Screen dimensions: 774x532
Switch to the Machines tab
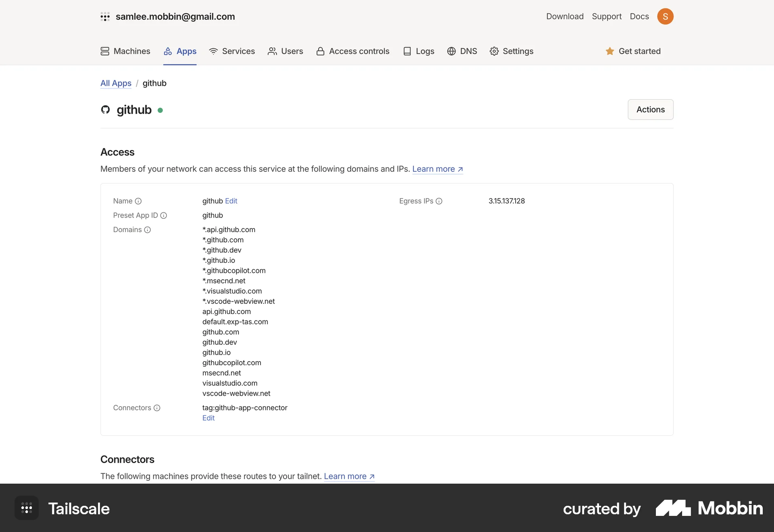tap(125, 51)
